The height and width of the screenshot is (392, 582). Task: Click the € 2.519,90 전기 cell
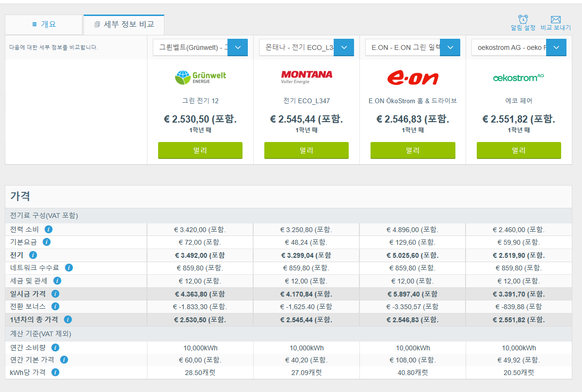(x=518, y=255)
